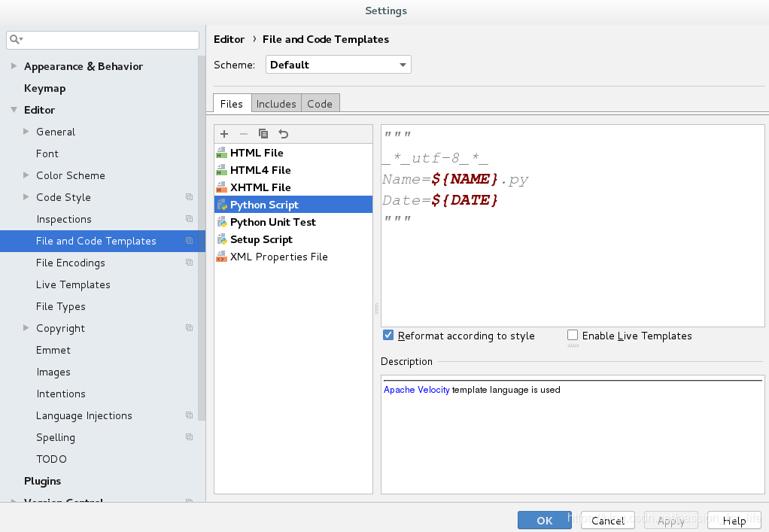Expand the Copyright node

click(26, 328)
